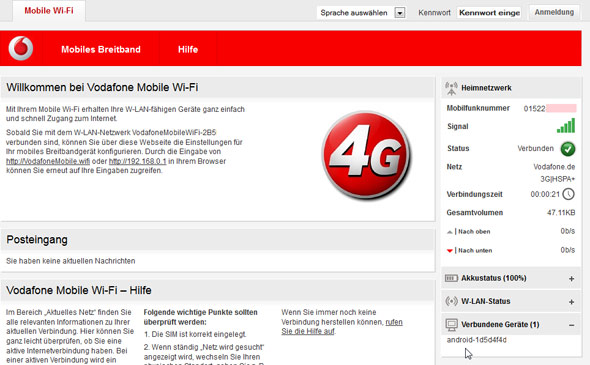Open the http://VodafoneMobile.wifi link

[48, 161]
